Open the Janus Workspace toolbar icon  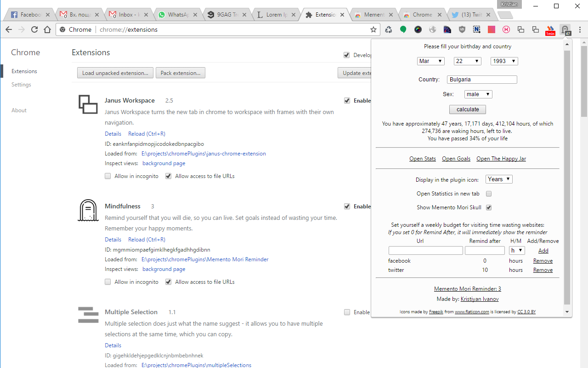tap(520, 29)
